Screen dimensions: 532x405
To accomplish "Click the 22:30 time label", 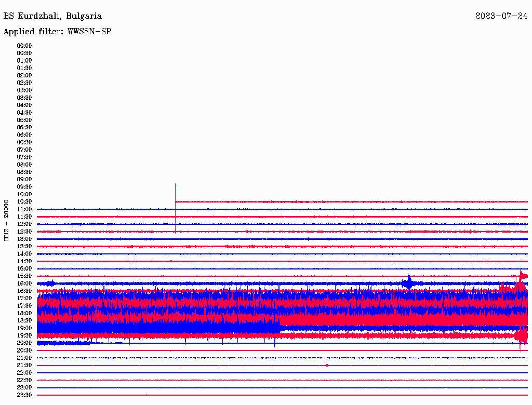I will pos(24,380).
